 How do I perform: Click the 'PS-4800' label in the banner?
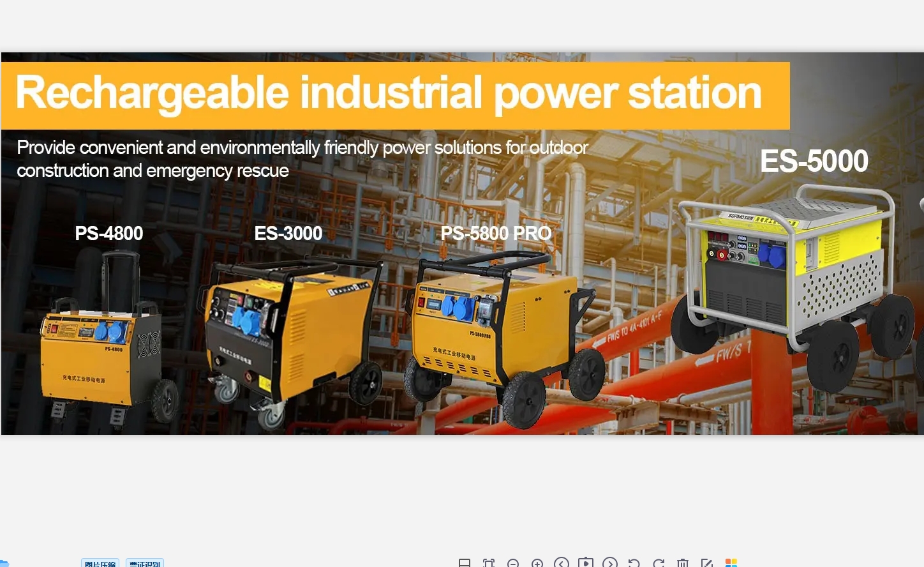[x=109, y=233]
